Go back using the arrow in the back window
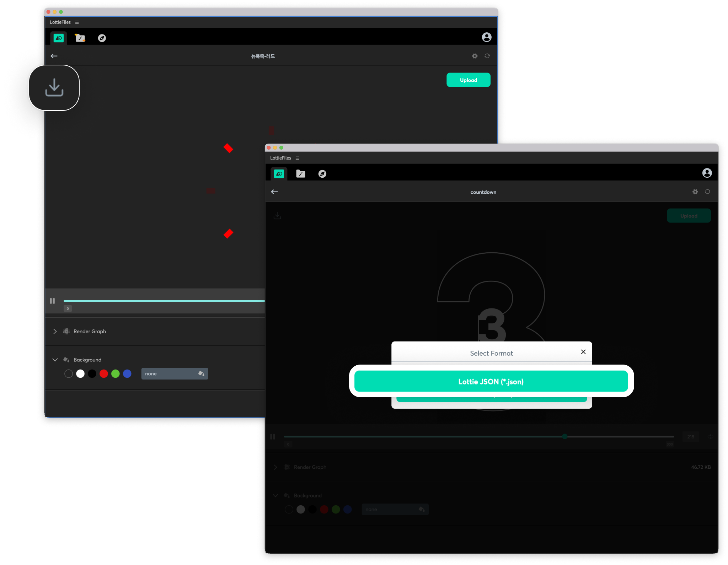 [54, 56]
